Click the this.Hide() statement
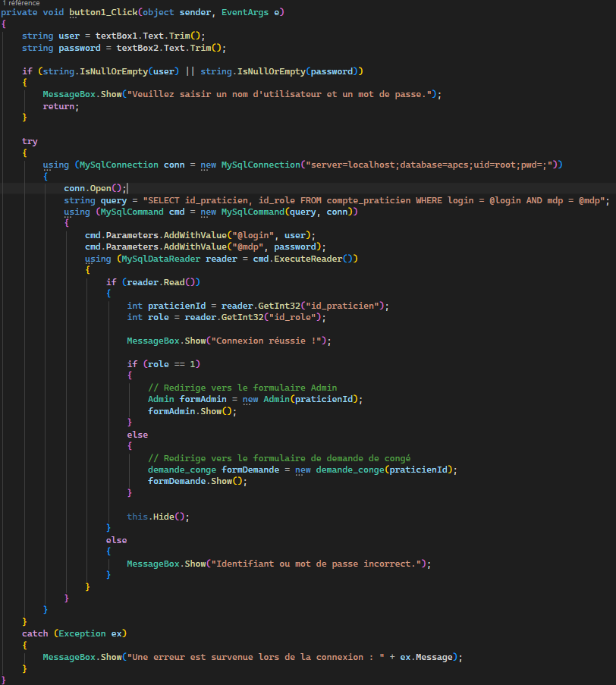Image resolution: width=616 pixels, height=685 pixels. click(157, 517)
